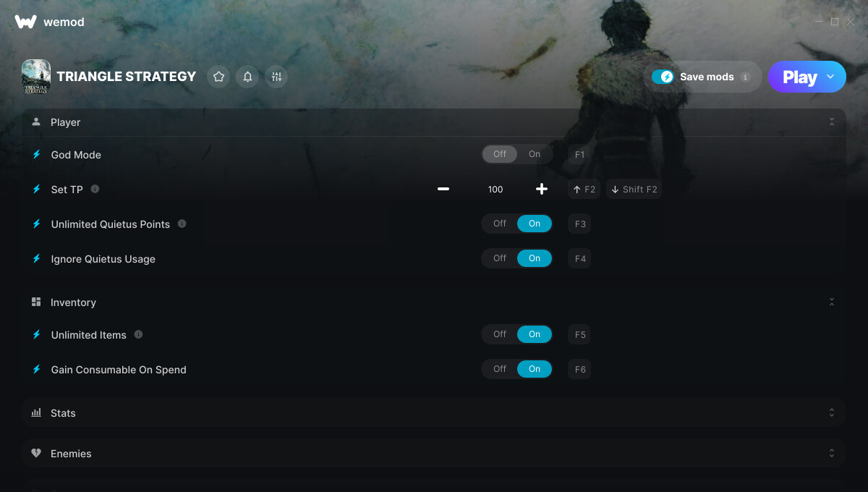Open the Play button dropdown arrow
The width and height of the screenshot is (868, 492).
click(x=830, y=77)
